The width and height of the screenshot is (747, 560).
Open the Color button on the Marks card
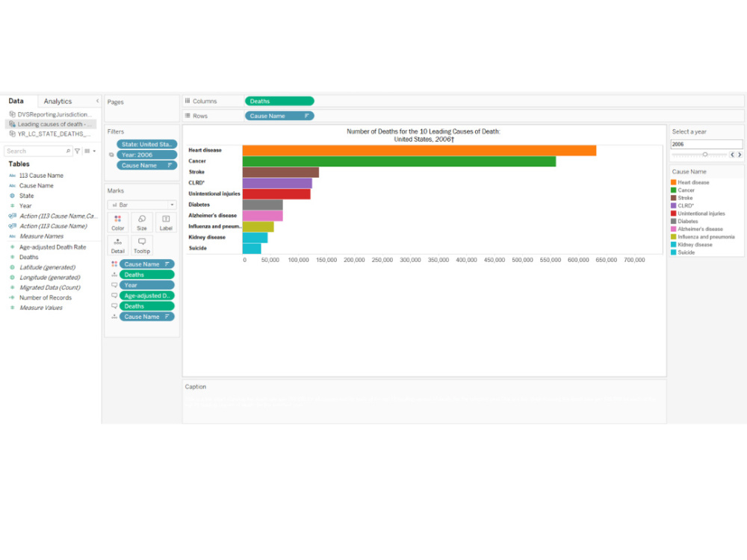pos(117,220)
